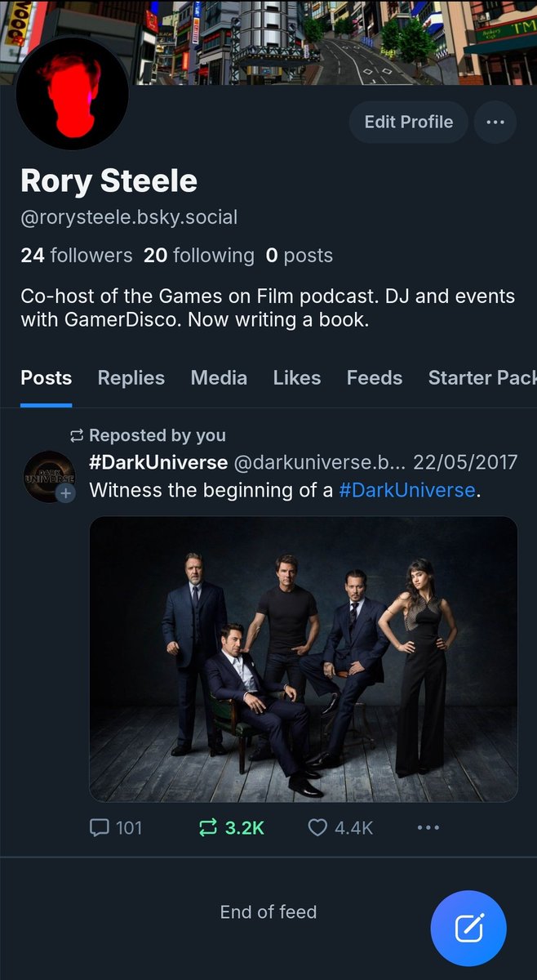Open the Dark Universe cast photo
Screen dimensions: 537x980
tap(304, 659)
